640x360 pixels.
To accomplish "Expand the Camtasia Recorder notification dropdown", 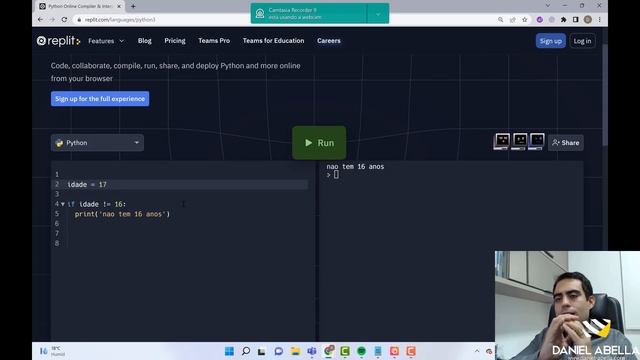I will tap(378, 14).
